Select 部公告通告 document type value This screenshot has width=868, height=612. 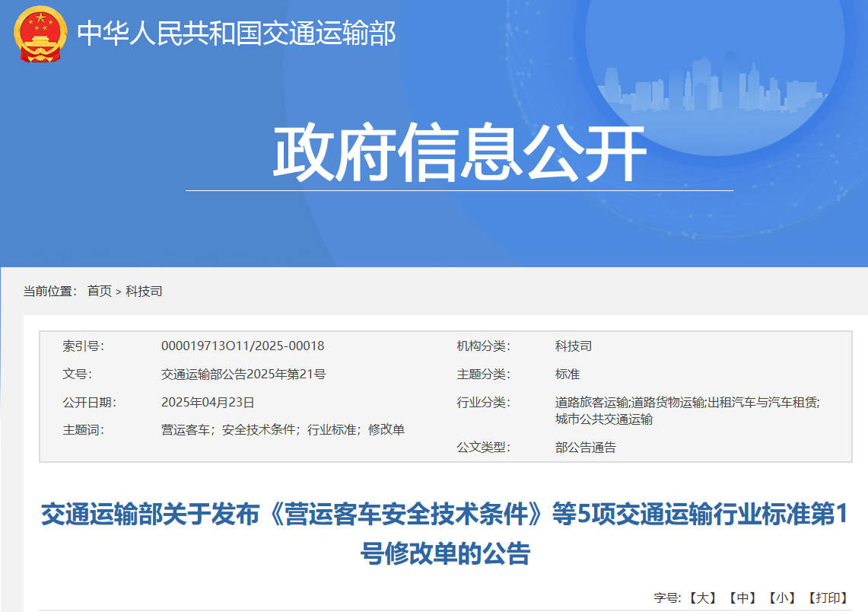tap(586, 447)
